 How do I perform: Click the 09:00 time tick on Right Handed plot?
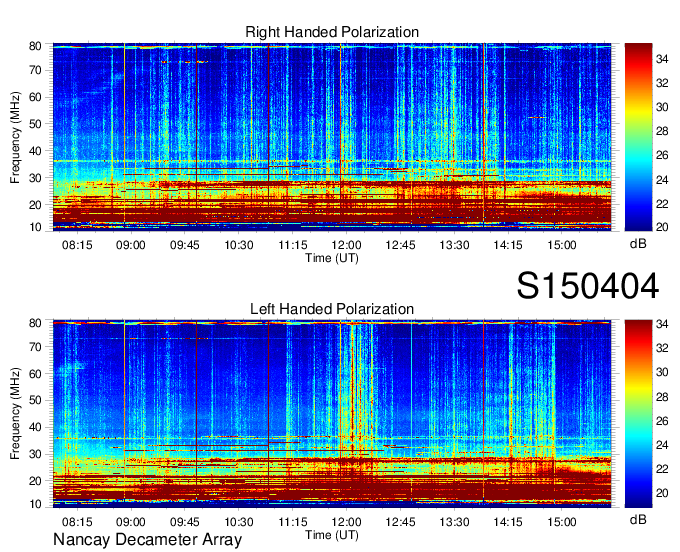point(131,245)
